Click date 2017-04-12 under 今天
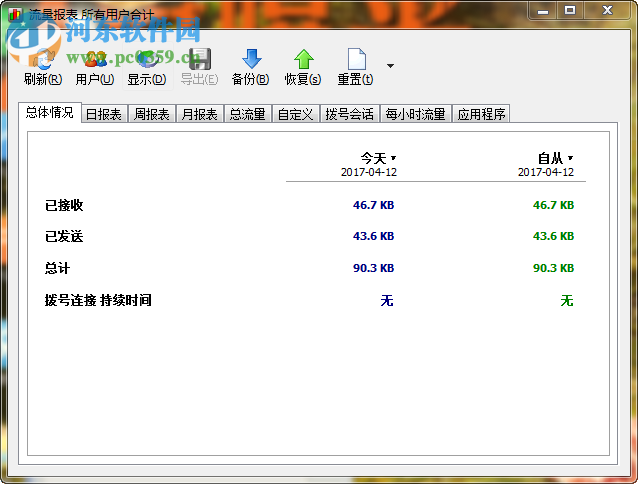The height and width of the screenshot is (484, 638). 369,172
